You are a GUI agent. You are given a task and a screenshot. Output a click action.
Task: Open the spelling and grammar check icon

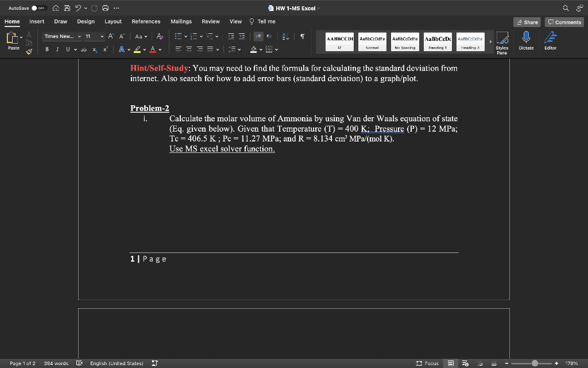pos(79,363)
